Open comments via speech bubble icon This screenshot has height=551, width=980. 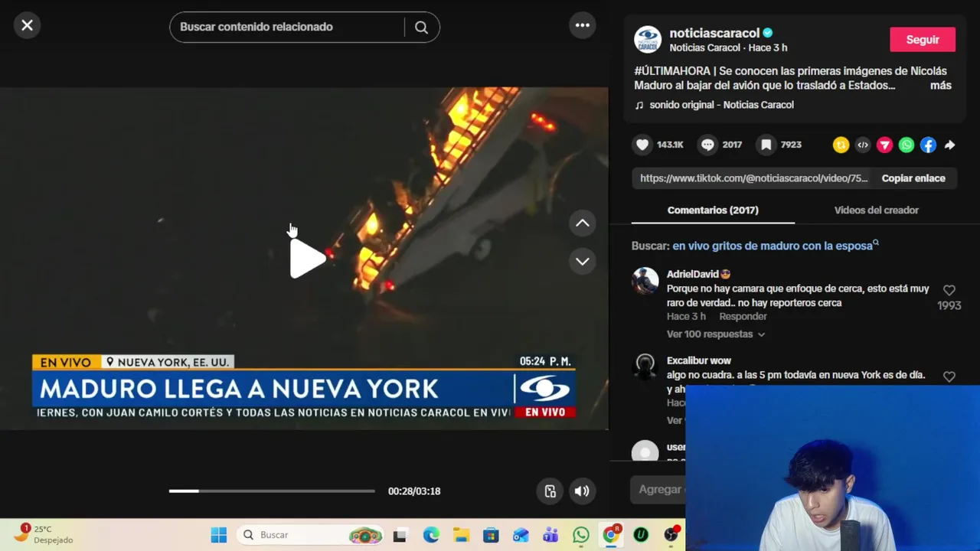(708, 145)
